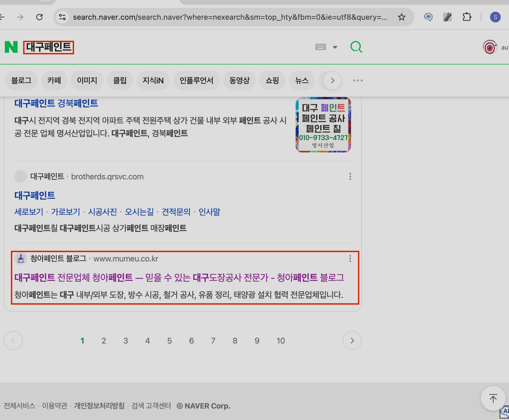Click the 명서산업 paint ad thumbnail
This screenshot has width=509, height=420.
click(x=323, y=125)
